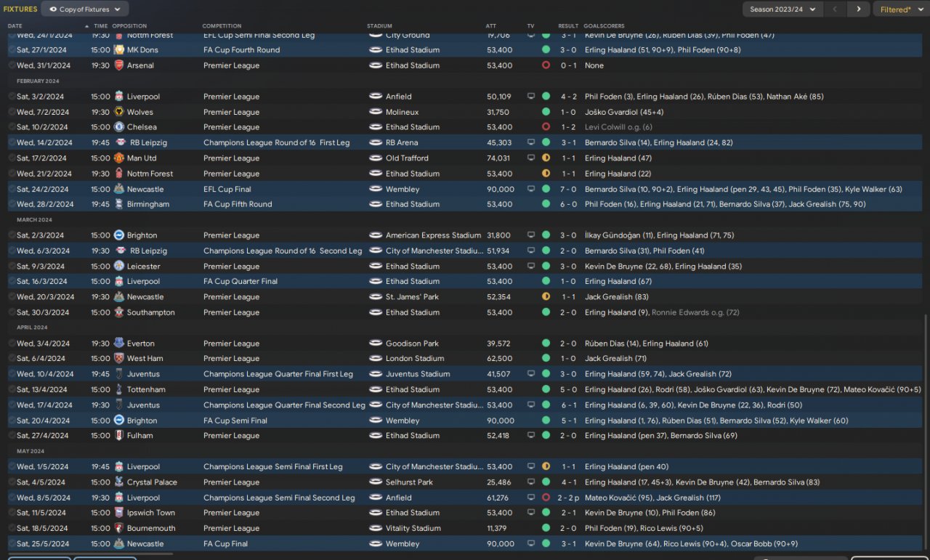
Task: Click the TV icon on the Man Utd row
Action: [531, 158]
